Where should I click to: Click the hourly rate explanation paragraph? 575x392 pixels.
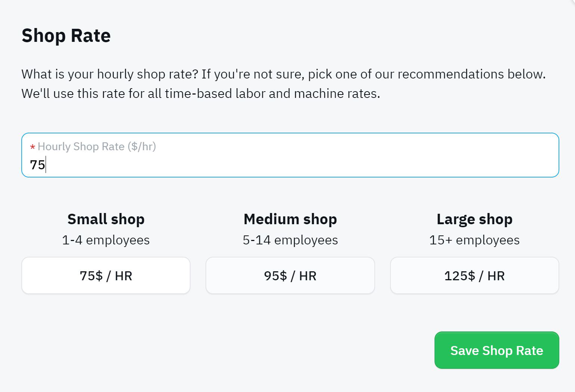pos(283,84)
